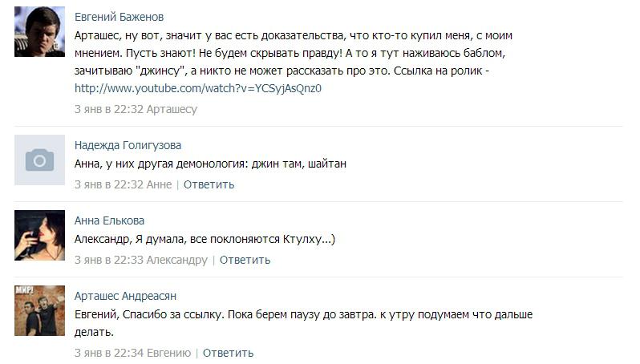Open Надежда Голигузова's placeholder camera avatar
640x364 pixels.
click(39, 160)
